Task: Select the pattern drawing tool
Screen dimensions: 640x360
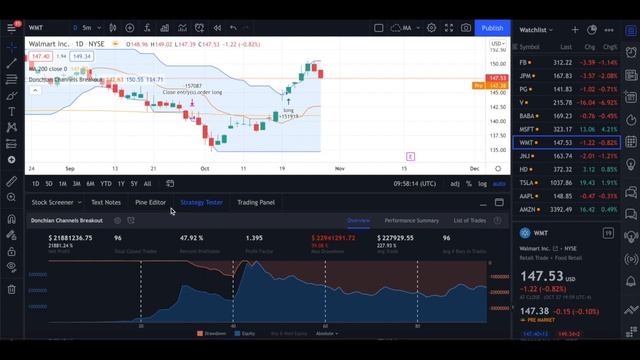Action: (x=11, y=127)
